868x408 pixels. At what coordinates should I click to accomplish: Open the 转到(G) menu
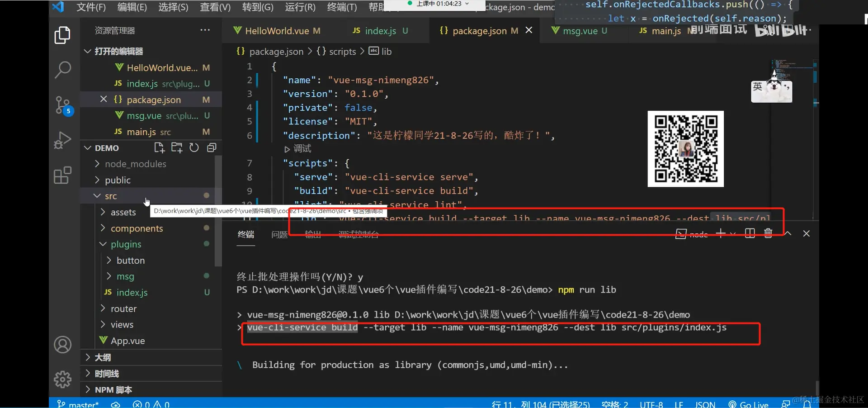pyautogui.click(x=258, y=7)
